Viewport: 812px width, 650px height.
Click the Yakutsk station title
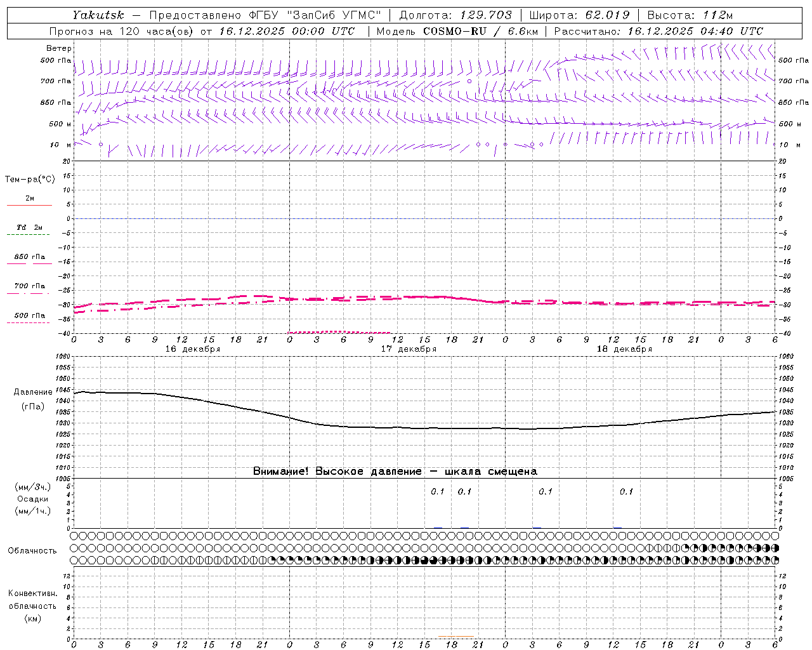(98, 15)
